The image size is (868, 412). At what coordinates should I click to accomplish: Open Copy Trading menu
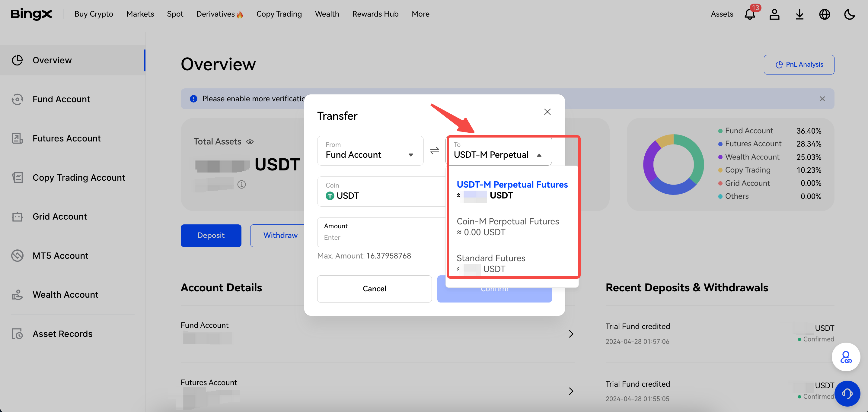pos(279,14)
